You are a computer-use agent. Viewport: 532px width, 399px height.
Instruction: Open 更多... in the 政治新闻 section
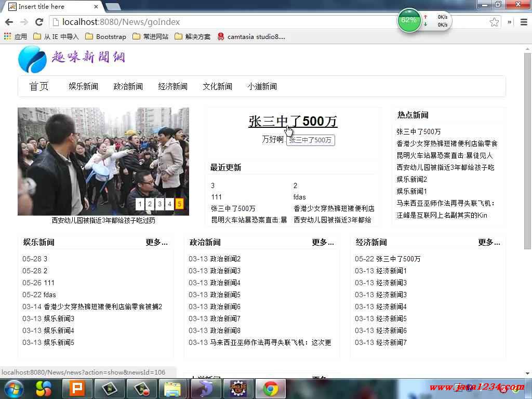point(323,242)
